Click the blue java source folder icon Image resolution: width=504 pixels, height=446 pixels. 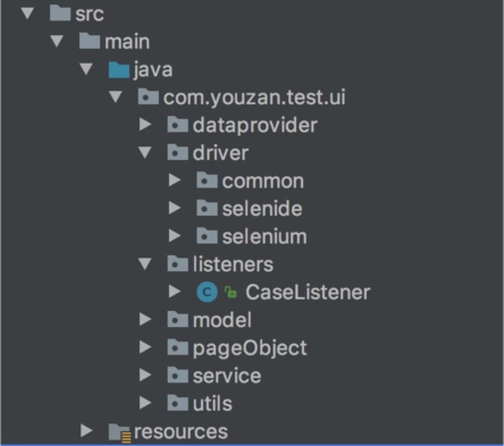coord(119,70)
